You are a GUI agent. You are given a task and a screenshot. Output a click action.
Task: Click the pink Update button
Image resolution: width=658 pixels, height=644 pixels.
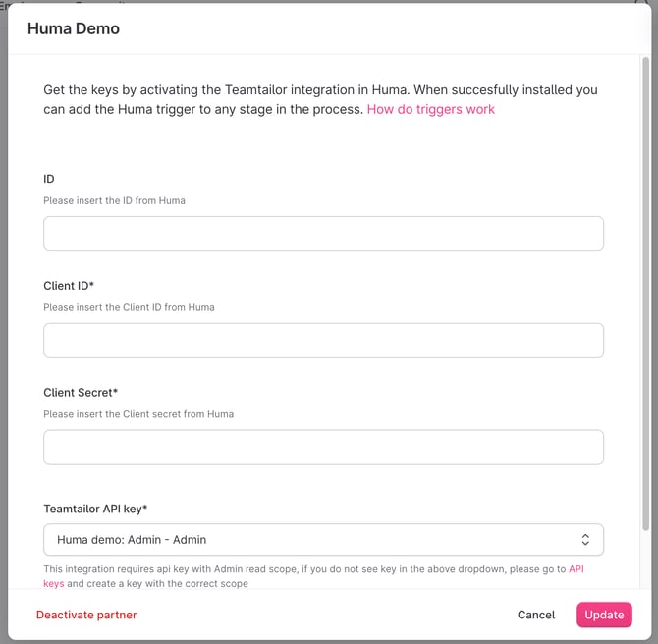click(x=604, y=615)
